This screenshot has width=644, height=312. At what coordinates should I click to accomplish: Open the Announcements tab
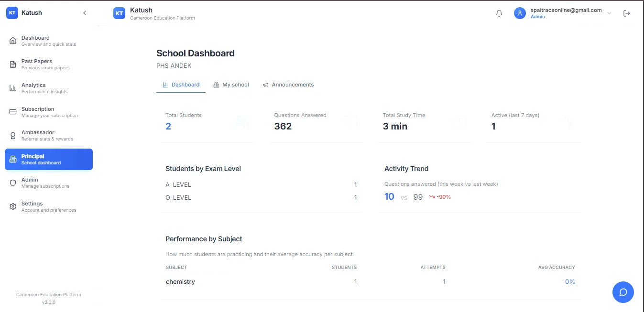(288, 85)
